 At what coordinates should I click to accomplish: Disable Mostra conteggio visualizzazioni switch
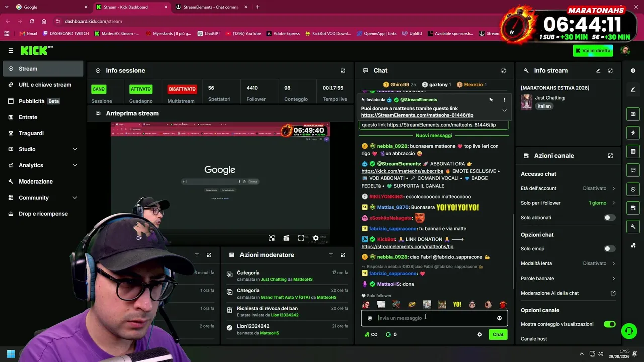(609, 324)
